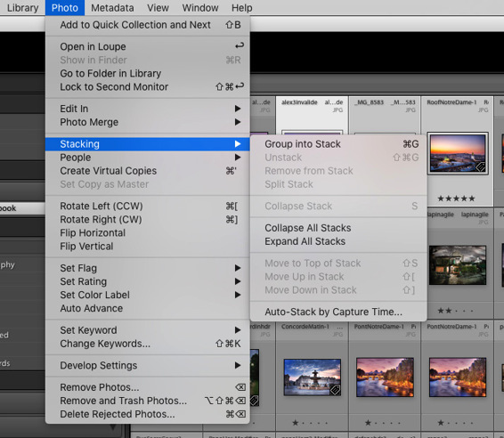
Task: Select the alex3invalide grid cell
Action: [x=313, y=116]
